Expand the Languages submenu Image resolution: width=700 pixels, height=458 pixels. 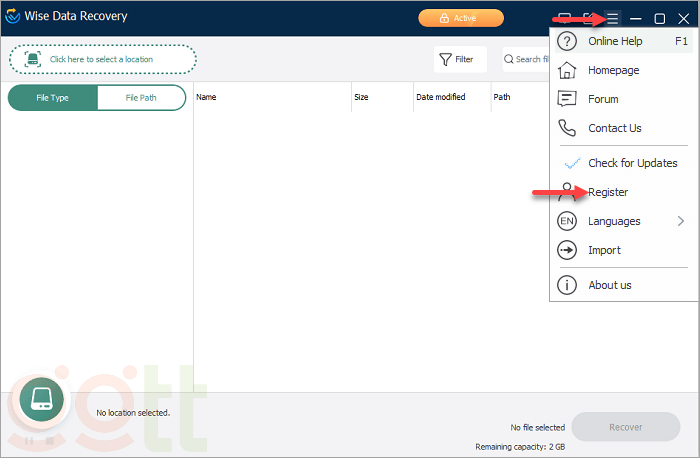tap(680, 221)
